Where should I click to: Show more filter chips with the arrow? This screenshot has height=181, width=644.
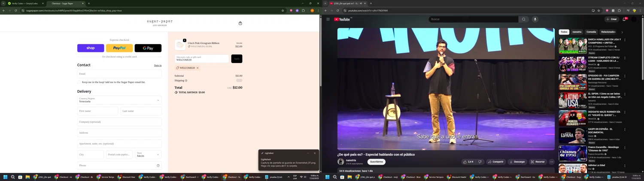coord(622,32)
